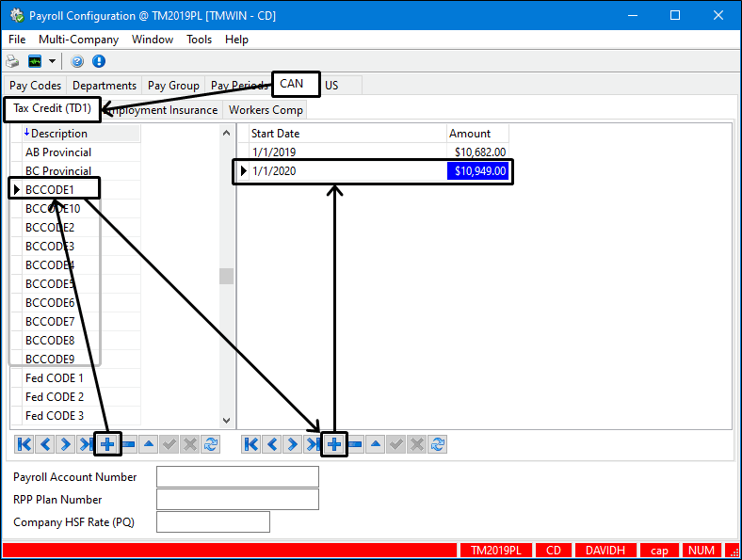Click Start Date column header
Viewport: 742px width, 560px height.
[347, 134]
